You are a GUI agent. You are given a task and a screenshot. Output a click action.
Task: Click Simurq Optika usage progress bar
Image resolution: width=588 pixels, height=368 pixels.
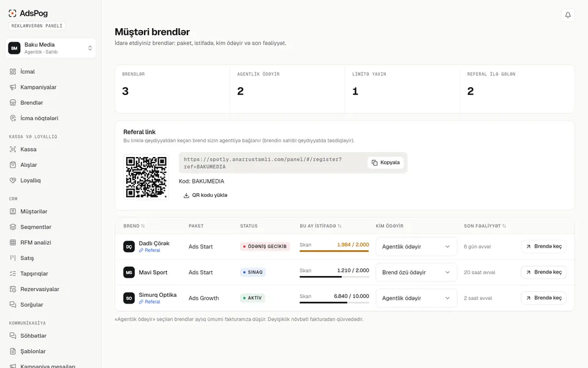(x=334, y=302)
